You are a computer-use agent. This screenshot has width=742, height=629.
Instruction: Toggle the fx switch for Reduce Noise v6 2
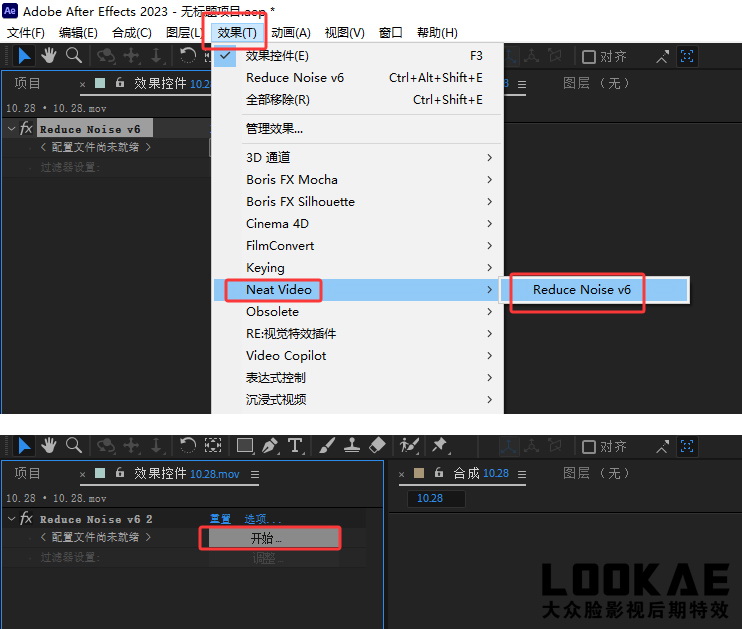(x=27, y=519)
